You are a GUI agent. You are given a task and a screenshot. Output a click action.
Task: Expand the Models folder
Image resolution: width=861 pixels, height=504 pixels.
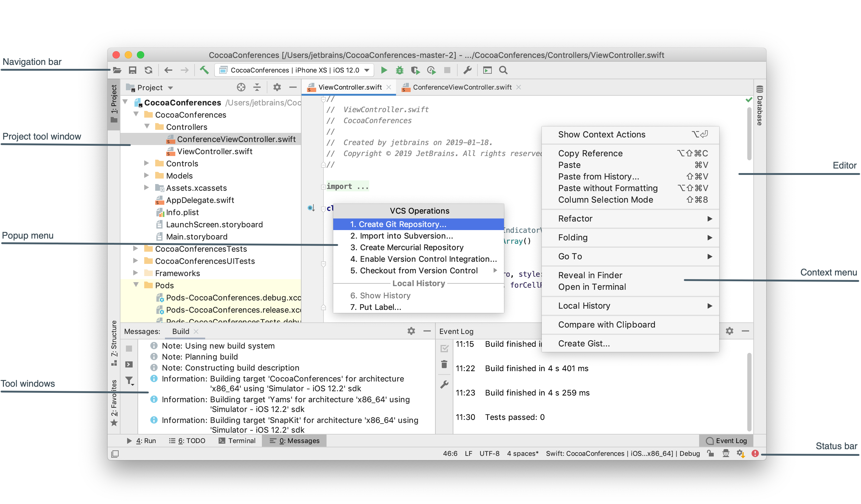pos(147,176)
